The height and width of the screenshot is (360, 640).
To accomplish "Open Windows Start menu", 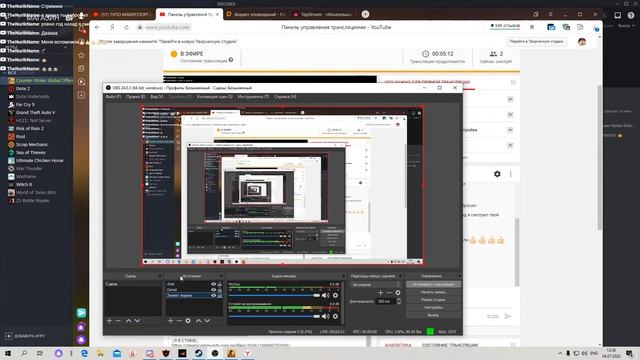I will (x=8, y=353).
